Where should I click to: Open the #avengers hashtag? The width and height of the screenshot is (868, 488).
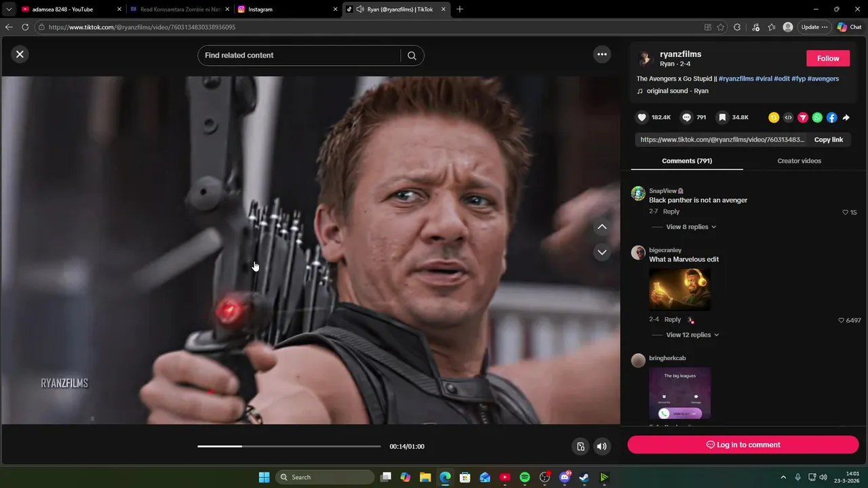[x=823, y=79]
